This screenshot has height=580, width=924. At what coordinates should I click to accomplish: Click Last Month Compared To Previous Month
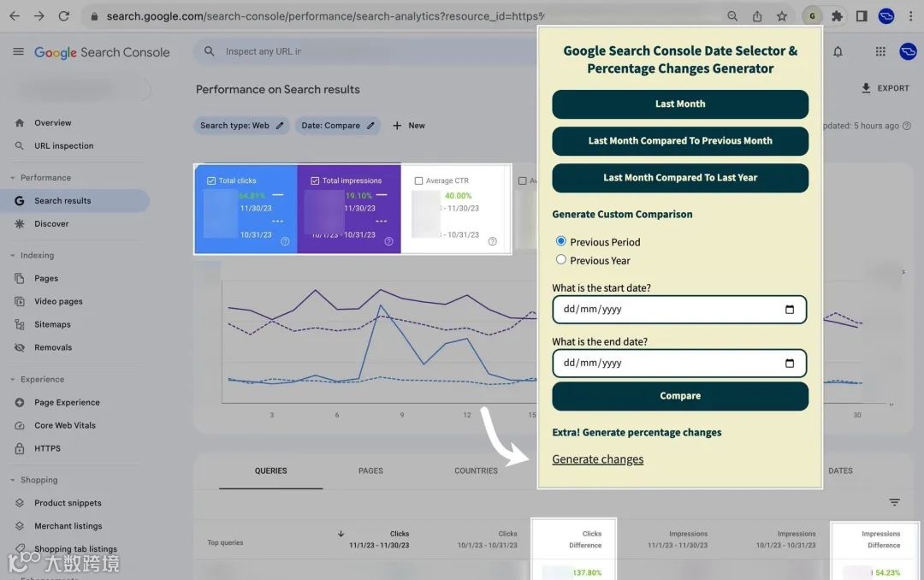point(680,141)
